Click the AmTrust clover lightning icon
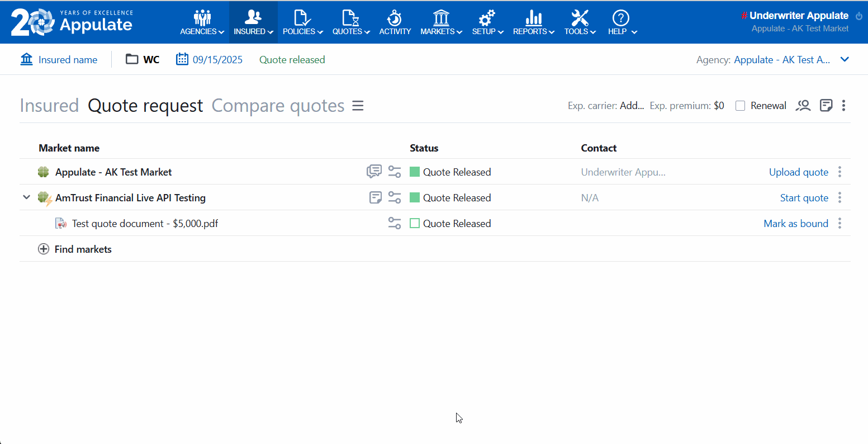The image size is (868, 444). tap(45, 199)
